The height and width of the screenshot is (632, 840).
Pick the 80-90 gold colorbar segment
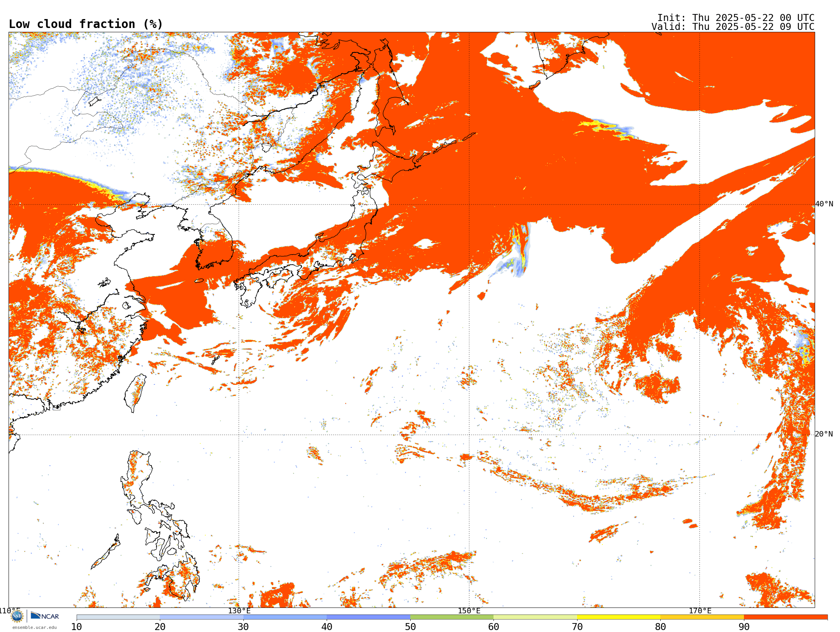[x=702, y=617]
